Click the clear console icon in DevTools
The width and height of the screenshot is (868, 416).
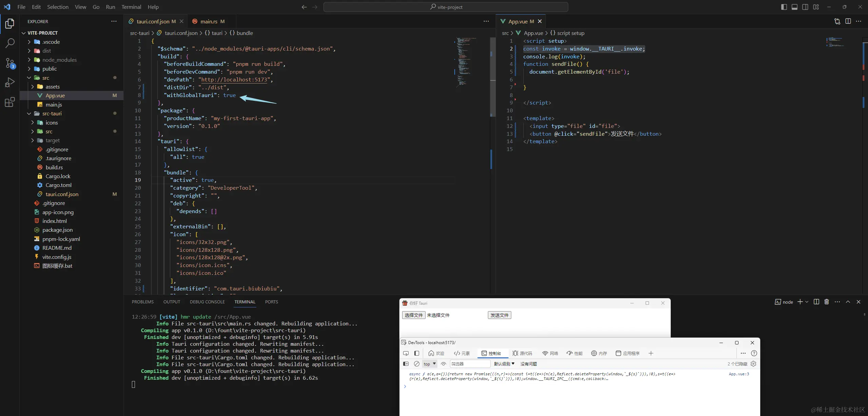pos(417,364)
